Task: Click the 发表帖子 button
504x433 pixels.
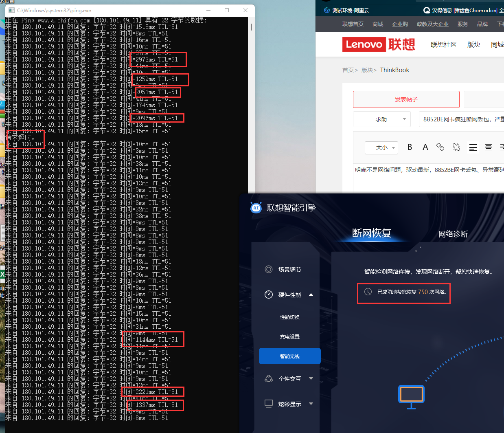Action: click(406, 99)
